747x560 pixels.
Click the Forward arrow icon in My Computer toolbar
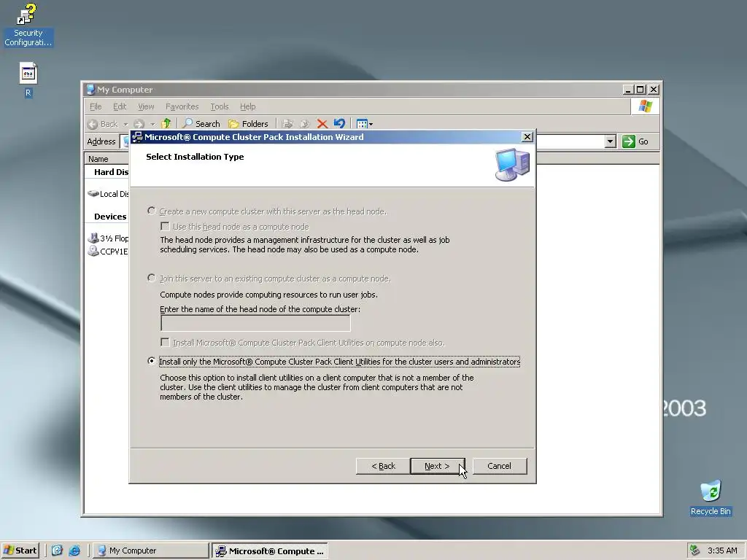[x=139, y=124]
